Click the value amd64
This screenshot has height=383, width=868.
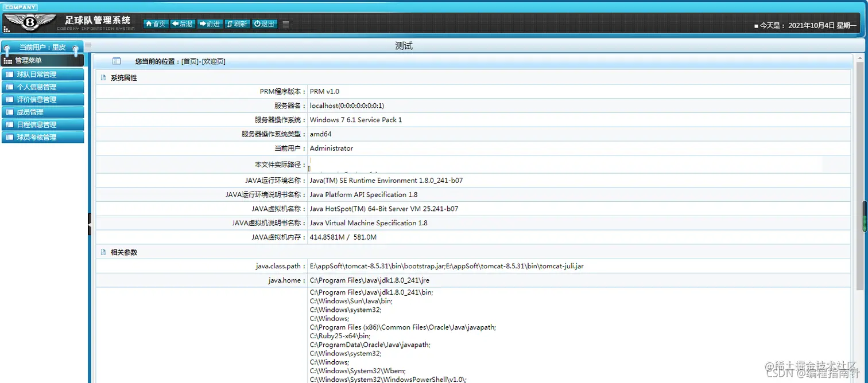(x=320, y=134)
